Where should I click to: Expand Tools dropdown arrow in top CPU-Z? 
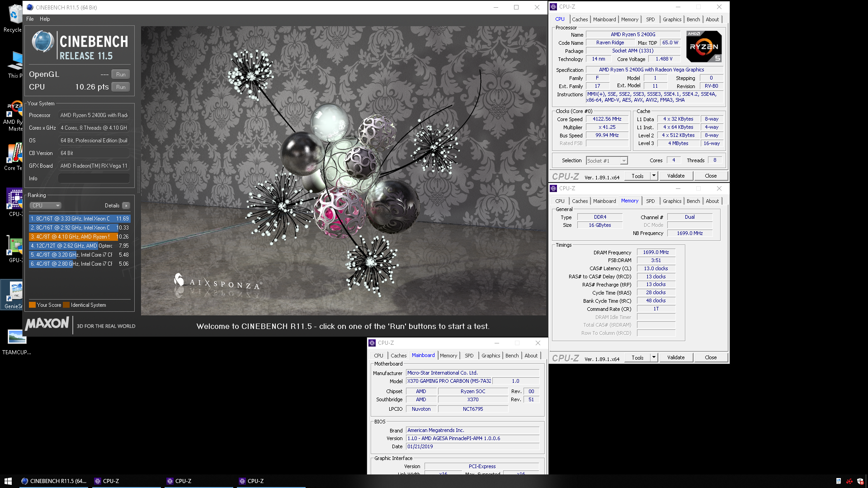click(x=654, y=176)
